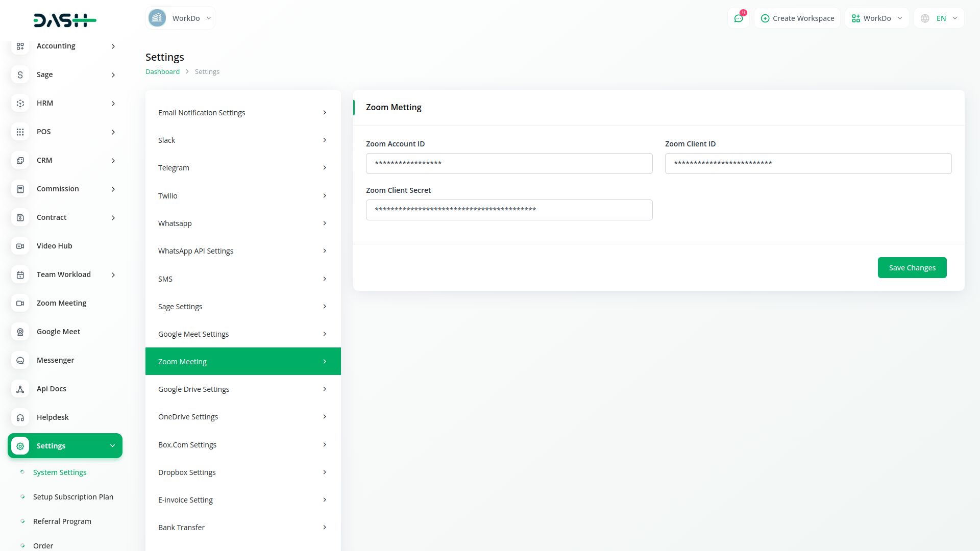Image resolution: width=980 pixels, height=551 pixels.
Task: Click the DASH logo
Action: click(x=65, y=20)
